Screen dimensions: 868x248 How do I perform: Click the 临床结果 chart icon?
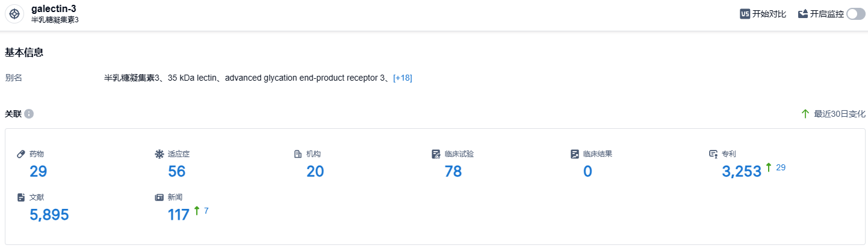(575, 154)
